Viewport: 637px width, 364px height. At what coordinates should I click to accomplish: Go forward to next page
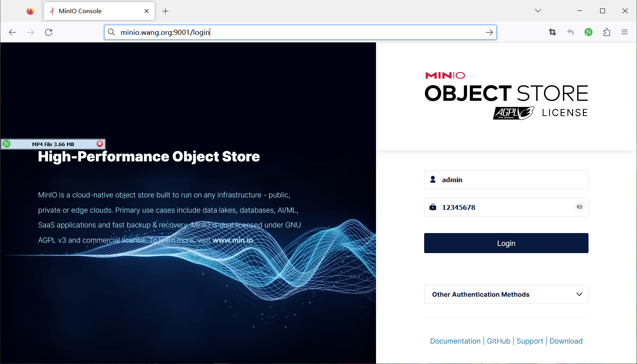(x=30, y=32)
